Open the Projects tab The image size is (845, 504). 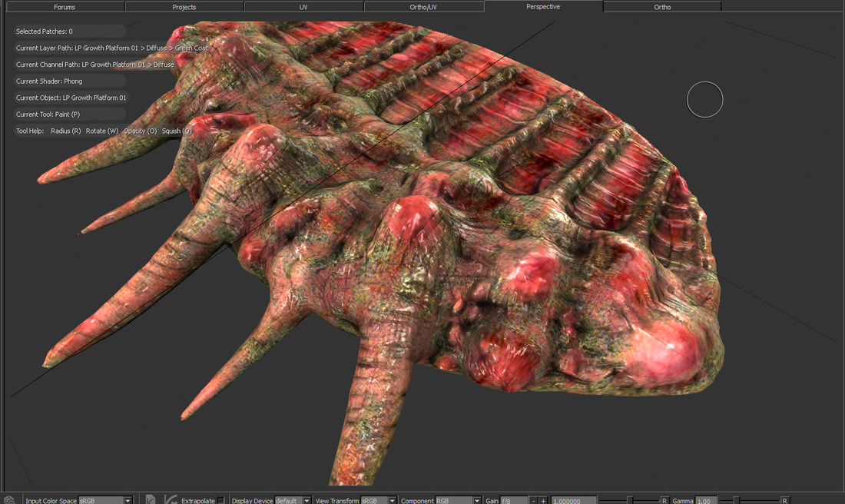coord(184,7)
